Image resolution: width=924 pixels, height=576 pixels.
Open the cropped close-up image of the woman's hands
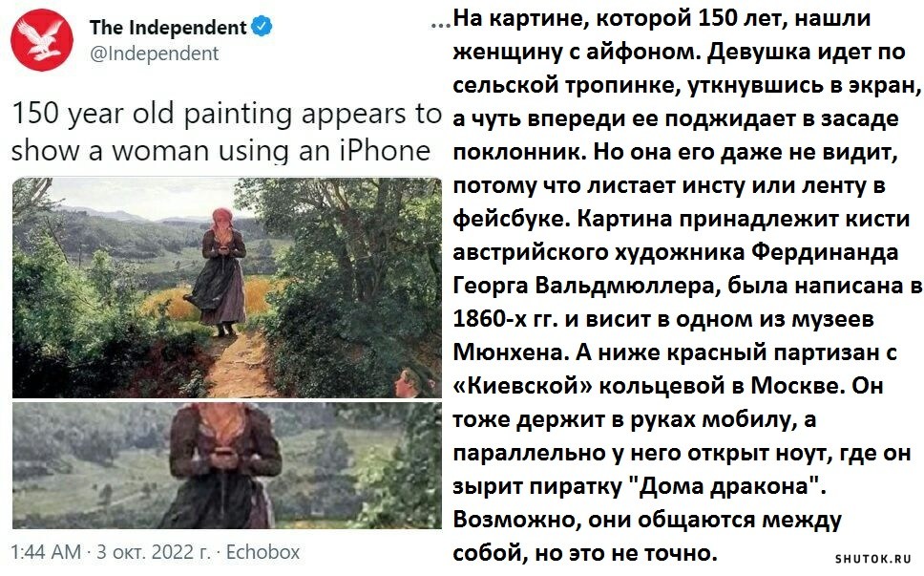point(227,465)
